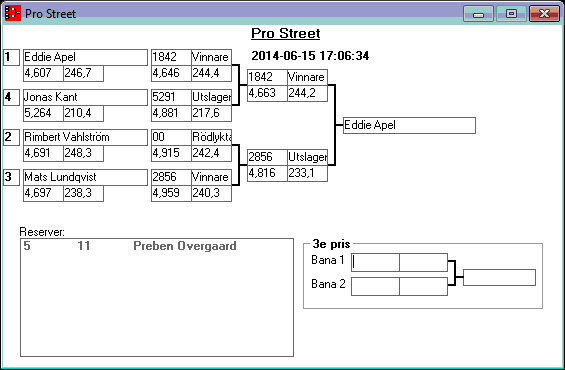The height and width of the screenshot is (370, 565).
Task: Click the Bana 1 second input box
Action: [423, 262]
